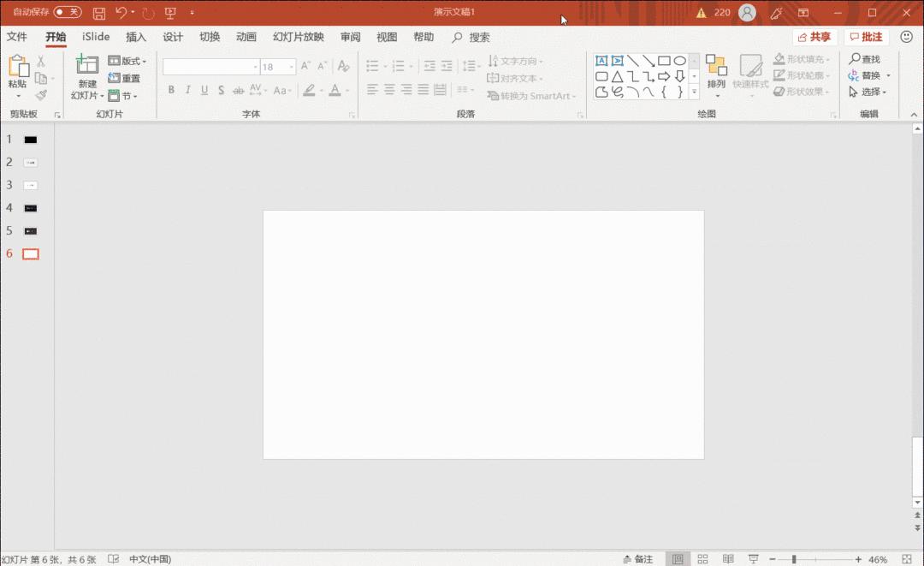Select the horizontal text box tool

pyautogui.click(x=601, y=61)
